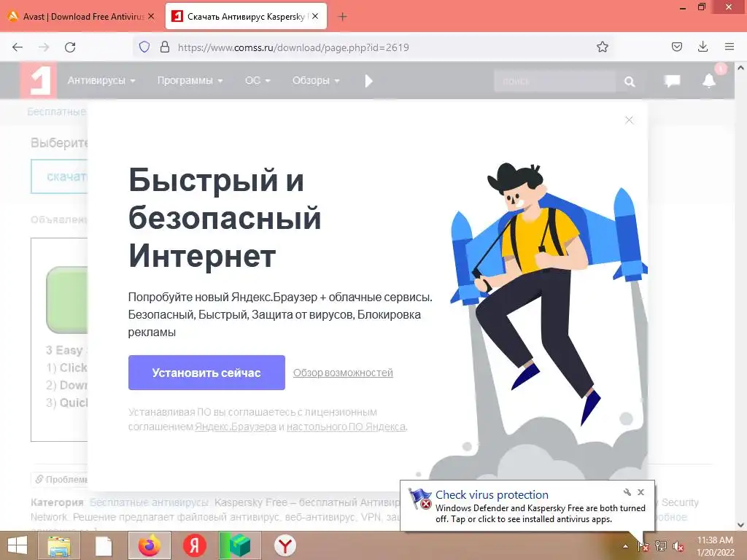Open the Firefox hamburger menu
The height and width of the screenshot is (560, 747).
729,47
